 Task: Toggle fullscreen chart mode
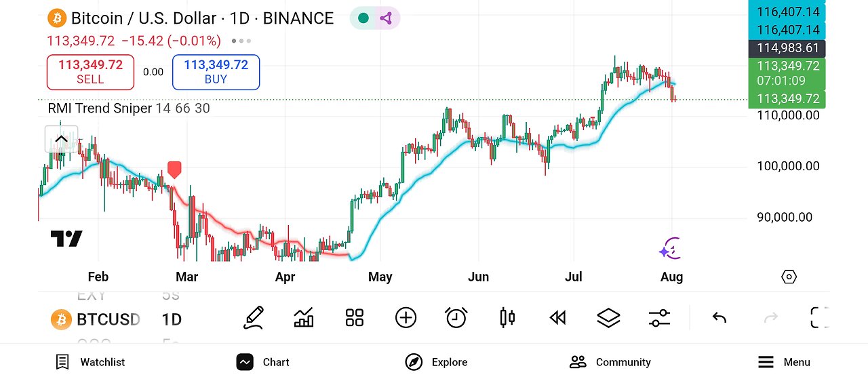click(x=819, y=317)
